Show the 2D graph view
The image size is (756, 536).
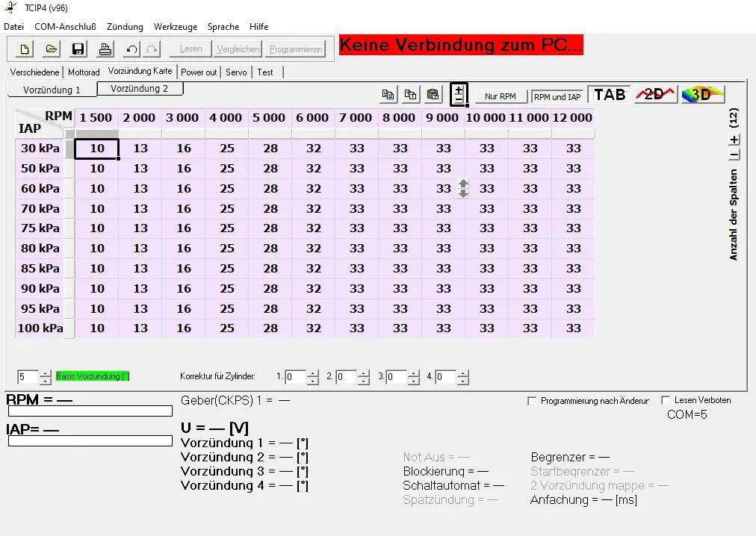655,95
